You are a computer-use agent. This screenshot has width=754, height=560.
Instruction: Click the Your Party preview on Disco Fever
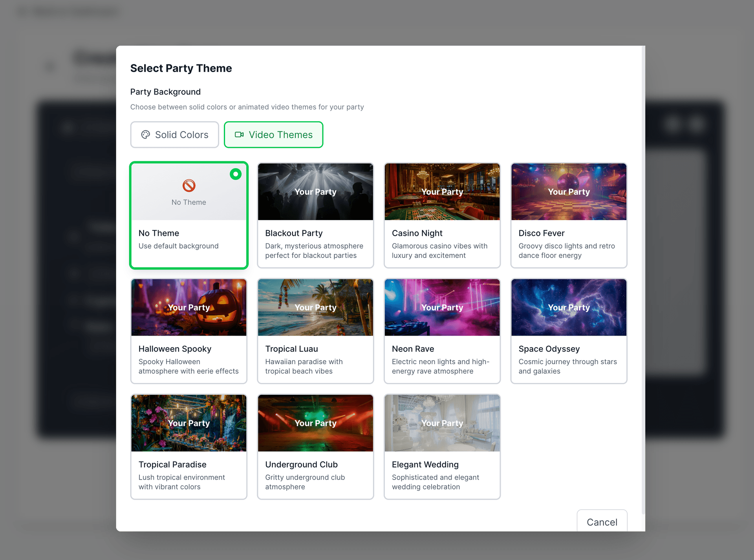click(x=569, y=192)
